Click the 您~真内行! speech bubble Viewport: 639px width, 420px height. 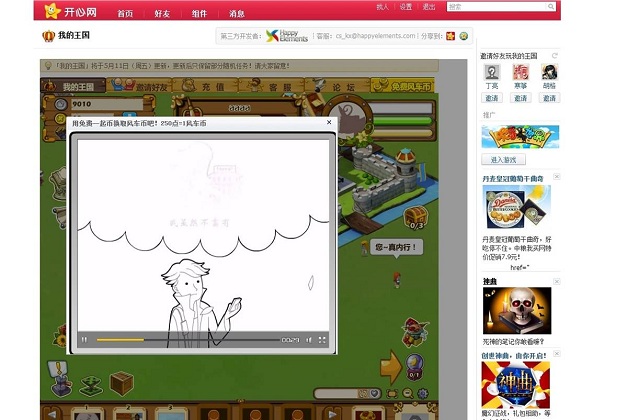[x=396, y=247]
